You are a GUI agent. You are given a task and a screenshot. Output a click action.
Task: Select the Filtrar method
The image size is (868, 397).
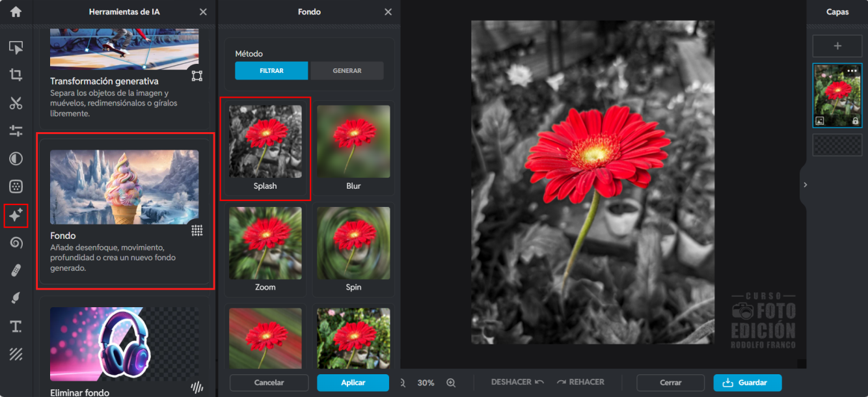271,71
